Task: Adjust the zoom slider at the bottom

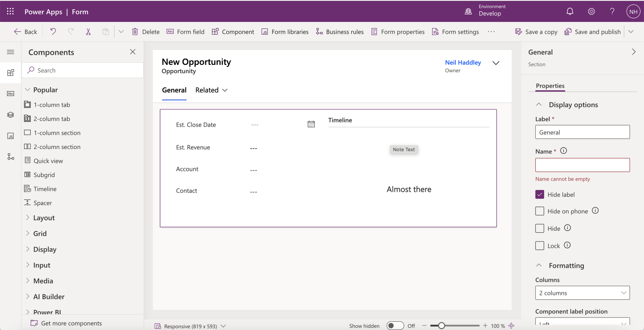Action: [x=442, y=325]
